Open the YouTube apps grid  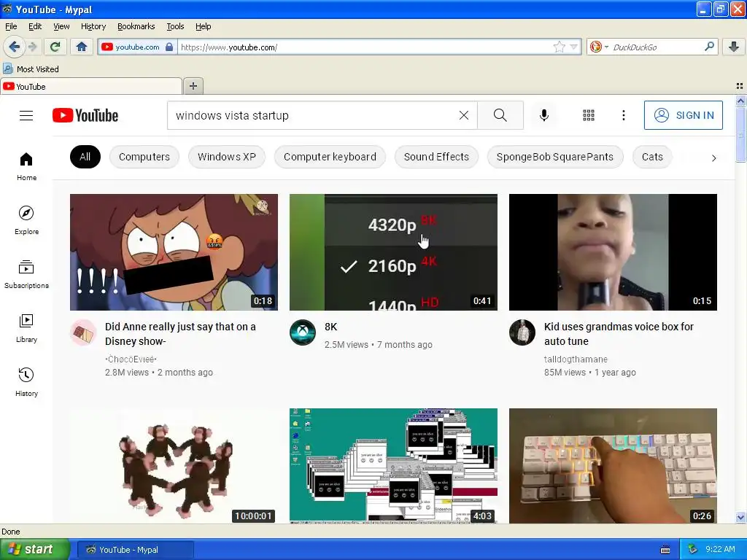coord(589,115)
